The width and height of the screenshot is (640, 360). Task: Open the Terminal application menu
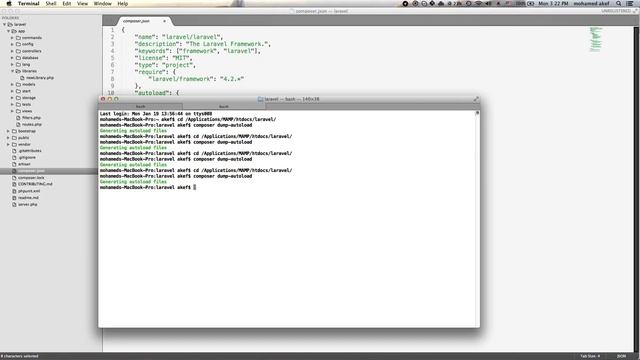click(x=29, y=4)
